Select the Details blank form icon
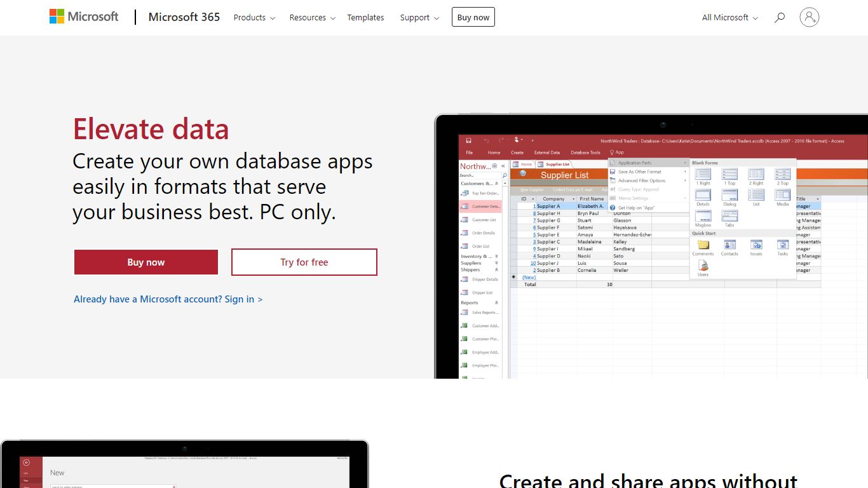Screen dimensions: 868x488 [x=703, y=198]
